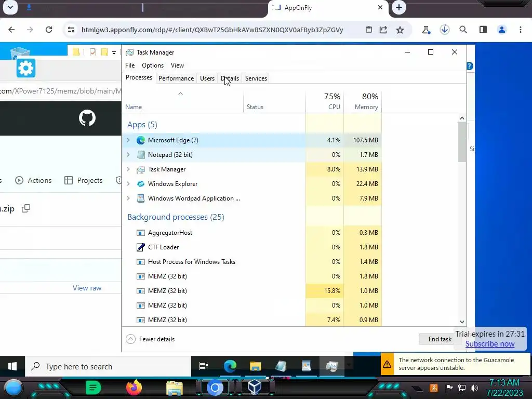
Task: Copy the file path icon beside .zip
Action: (x=26, y=208)
